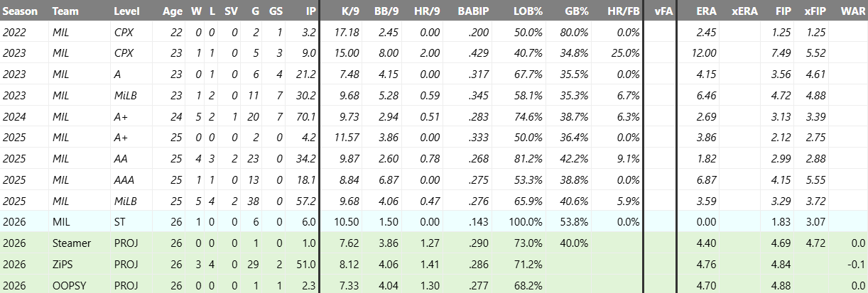This screenshot has height=293, width=868.
Task: Click the ERA column header
Action: pos(705,11)
